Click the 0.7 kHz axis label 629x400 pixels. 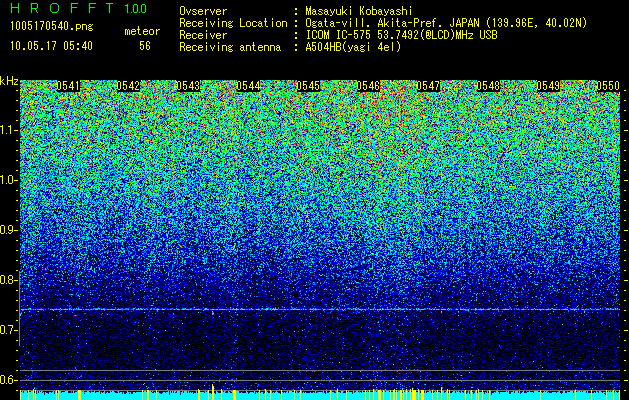tap(9, 330)
